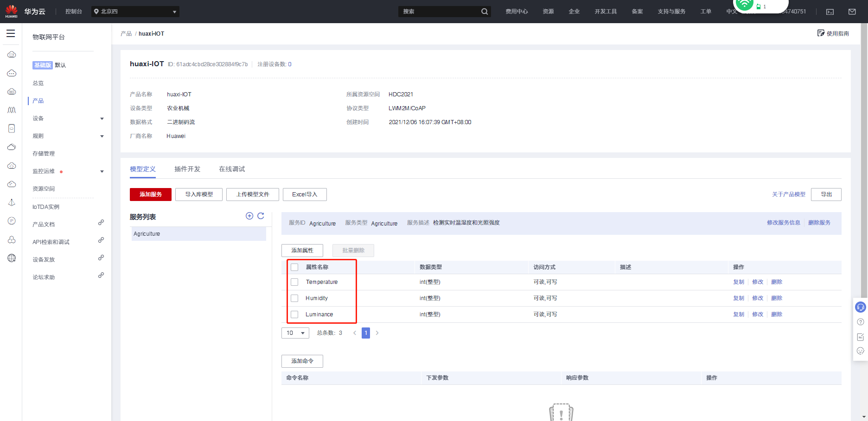Viewport: 868px width, 421px height.
Task: Go to the previous page arrow
Action: click(x=355, y=333)
